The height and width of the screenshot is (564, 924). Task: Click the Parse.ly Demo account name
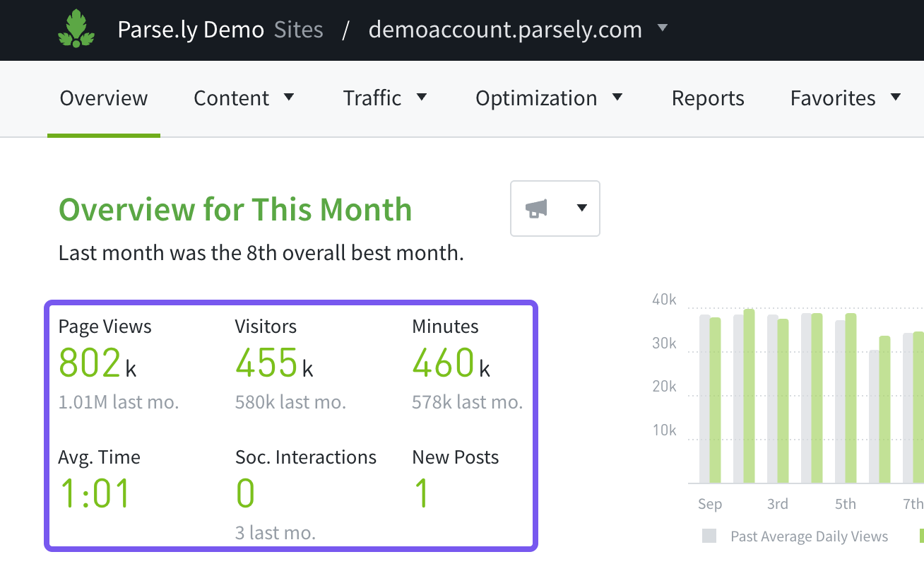191,30
